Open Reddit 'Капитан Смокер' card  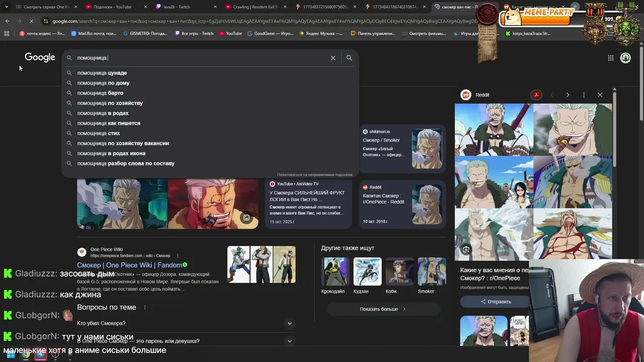click(403, 204)
